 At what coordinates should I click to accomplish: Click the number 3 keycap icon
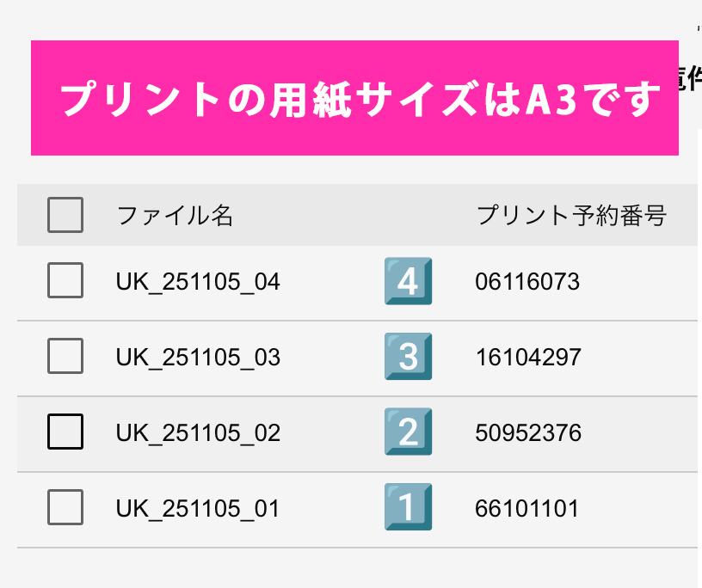[x=408, y=356]
